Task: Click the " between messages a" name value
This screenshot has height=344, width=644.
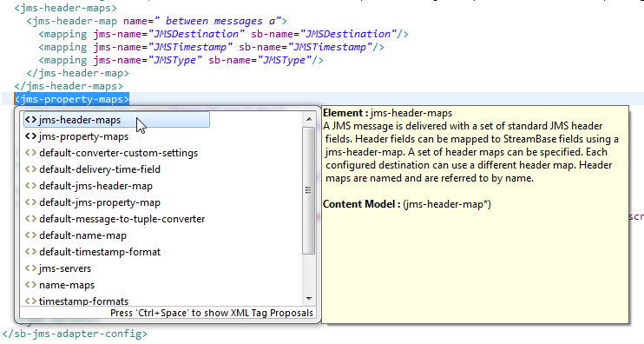Action: click(217, 21)
